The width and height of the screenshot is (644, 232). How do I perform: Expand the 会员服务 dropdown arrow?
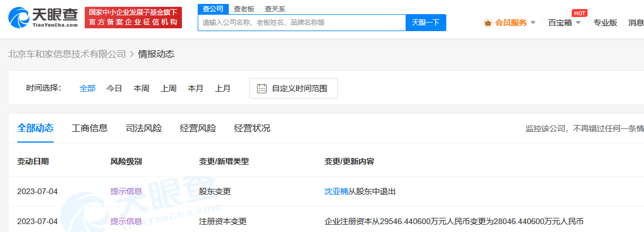[x=533, y=23]
